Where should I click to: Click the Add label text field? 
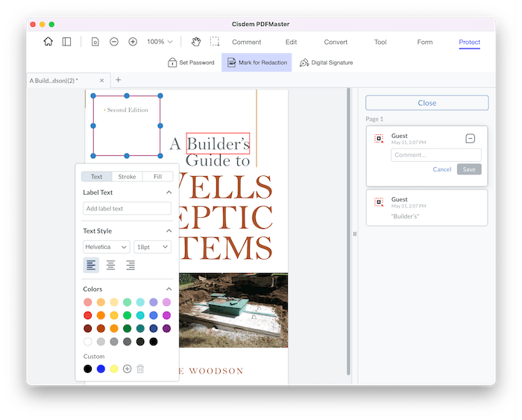(x=128, y=208)
